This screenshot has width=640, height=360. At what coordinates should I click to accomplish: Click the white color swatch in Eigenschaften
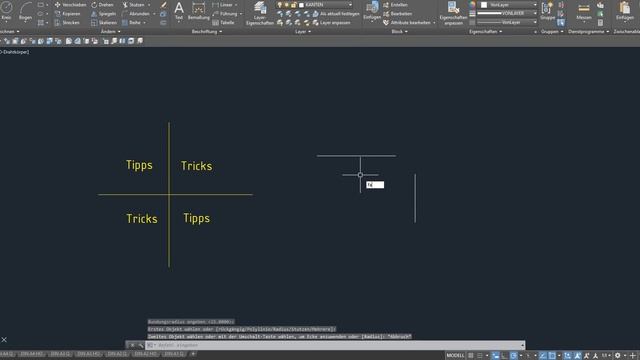tap(484, 5)
